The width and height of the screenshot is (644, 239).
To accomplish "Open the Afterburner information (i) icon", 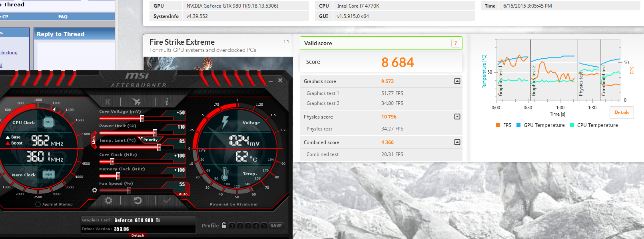I will 167,102.
